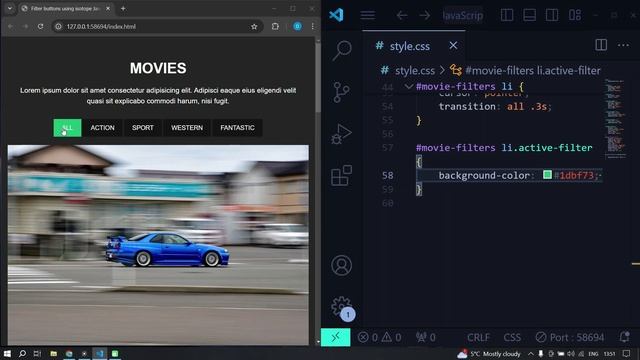The width and height of the screenshot is (640, 360).
Task: Click the 5°C Mostly cloudy weather widget
Action: coord(489,354)
